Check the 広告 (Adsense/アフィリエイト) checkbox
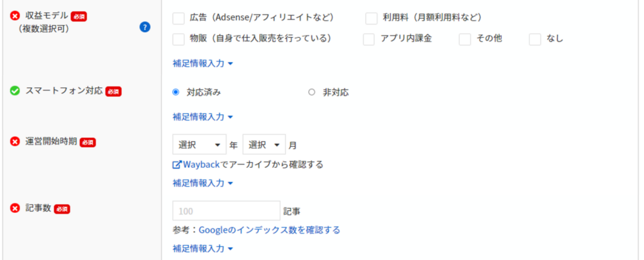 179,18
